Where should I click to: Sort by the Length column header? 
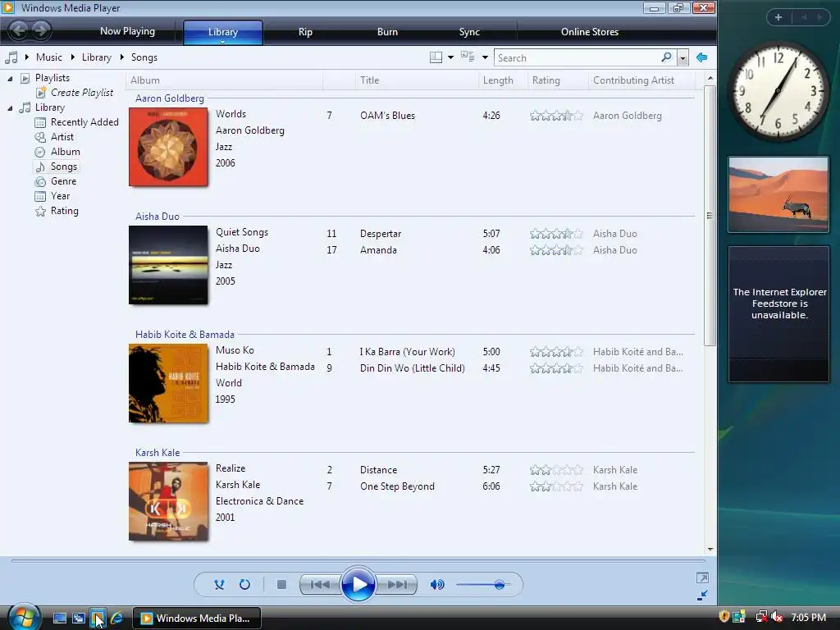(503, 80)
